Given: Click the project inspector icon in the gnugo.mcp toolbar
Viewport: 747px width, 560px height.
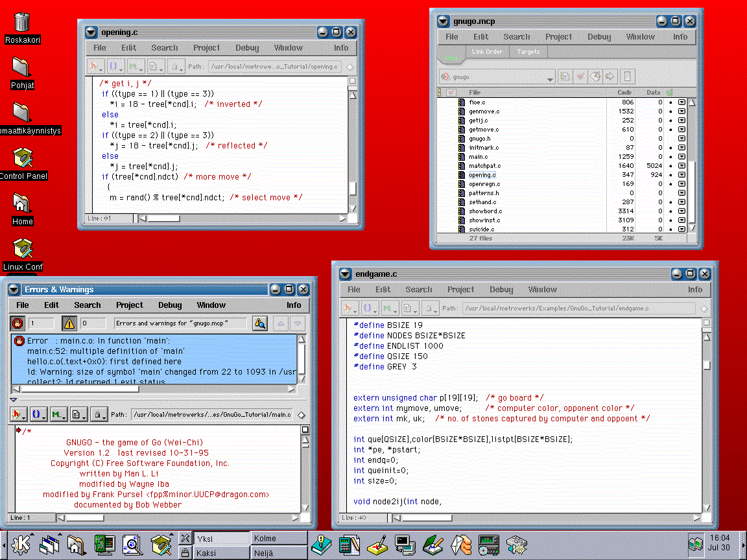Looking at the screenshot, I should tap(627, 76).
